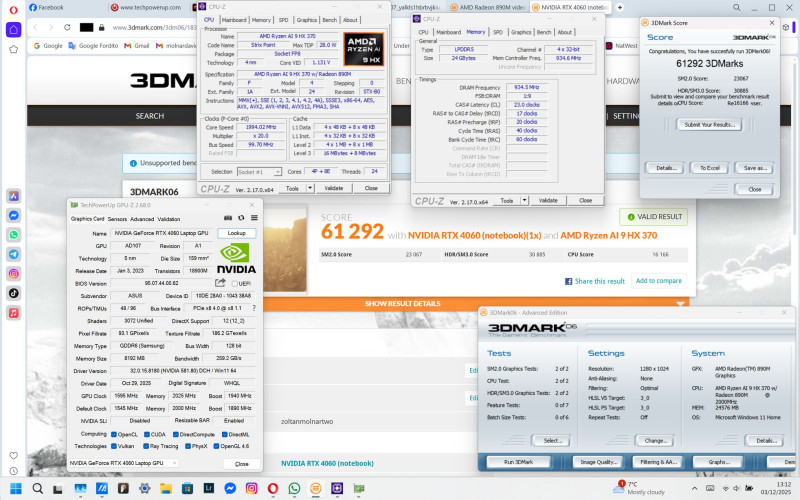
Task: Open music player in Opera sidebar
Action: pyautogui.click(x=14, y=312)
